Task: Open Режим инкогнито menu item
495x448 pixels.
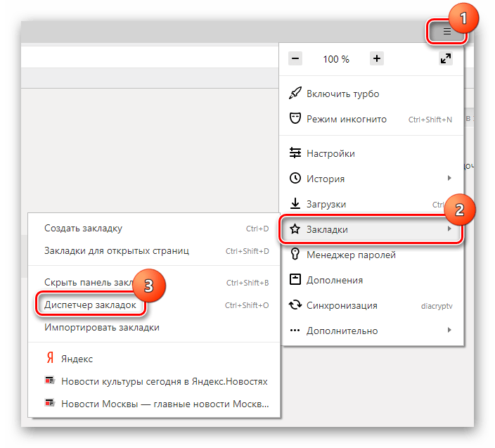Action: [x=371, y=120]
